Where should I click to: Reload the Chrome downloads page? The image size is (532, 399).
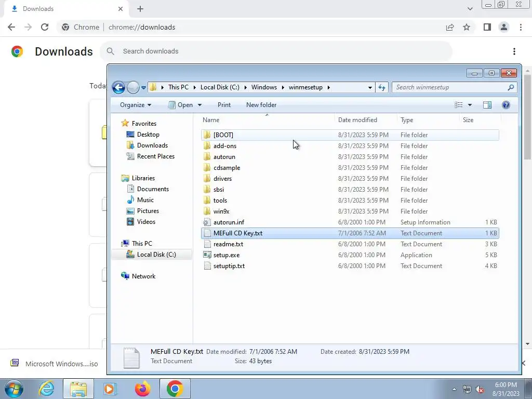pos(45,27)
